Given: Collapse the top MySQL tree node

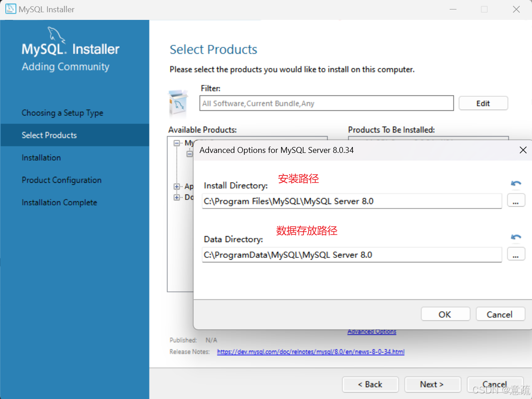Looking at the screenshot, I should click(x=177, y=143).
